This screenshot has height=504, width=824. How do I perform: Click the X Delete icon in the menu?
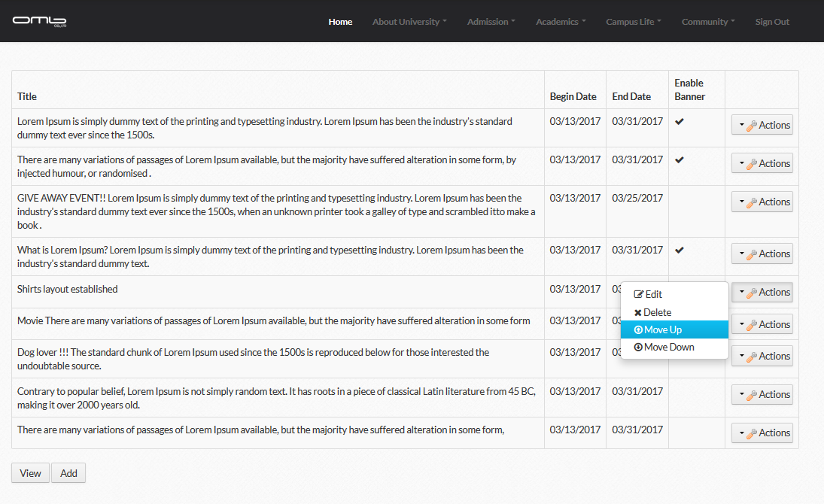[638, 313]
